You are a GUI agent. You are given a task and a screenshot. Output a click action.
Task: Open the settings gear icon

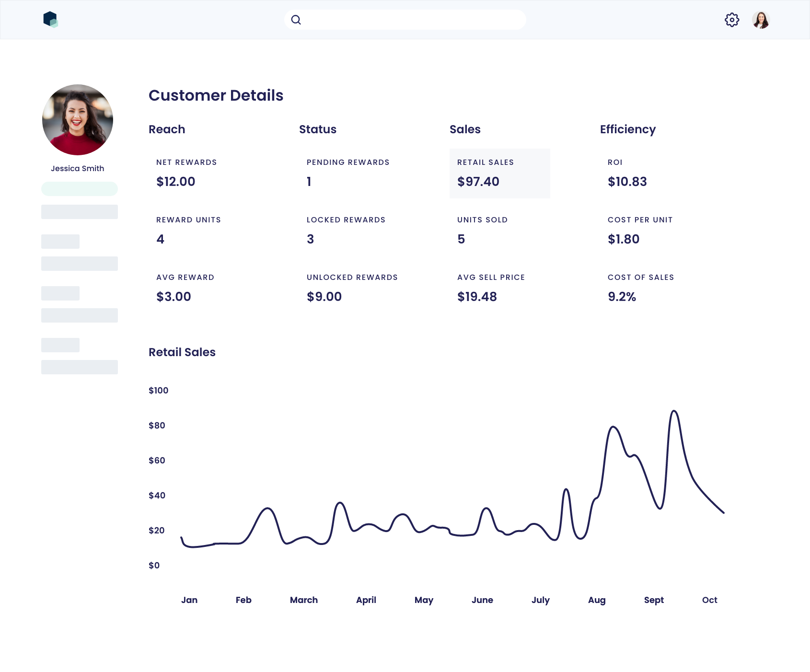click(731, 20)
